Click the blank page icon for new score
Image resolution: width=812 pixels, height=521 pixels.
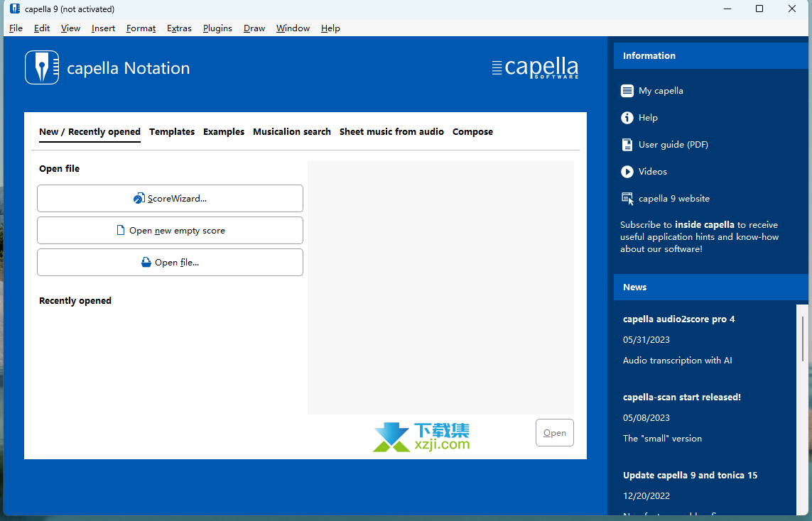[121, 230]
